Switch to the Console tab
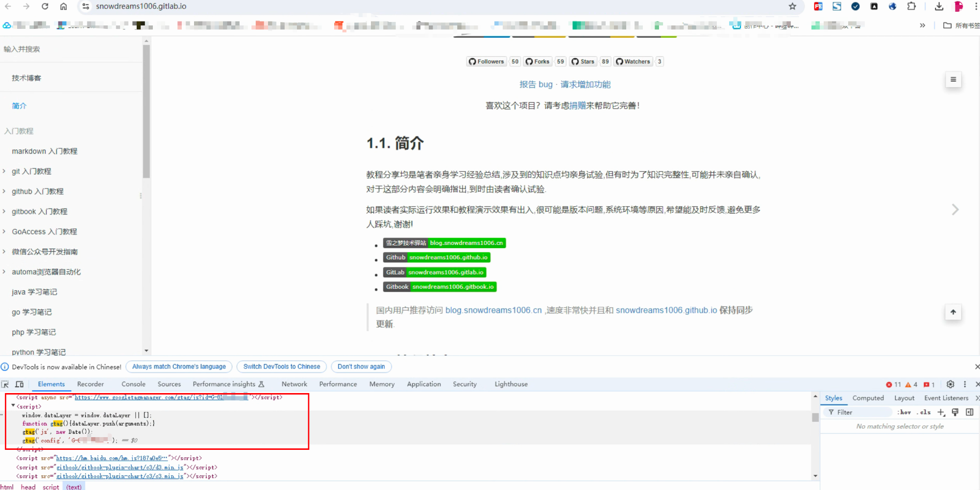The image size is (980, 490). [x=133, y=384]
